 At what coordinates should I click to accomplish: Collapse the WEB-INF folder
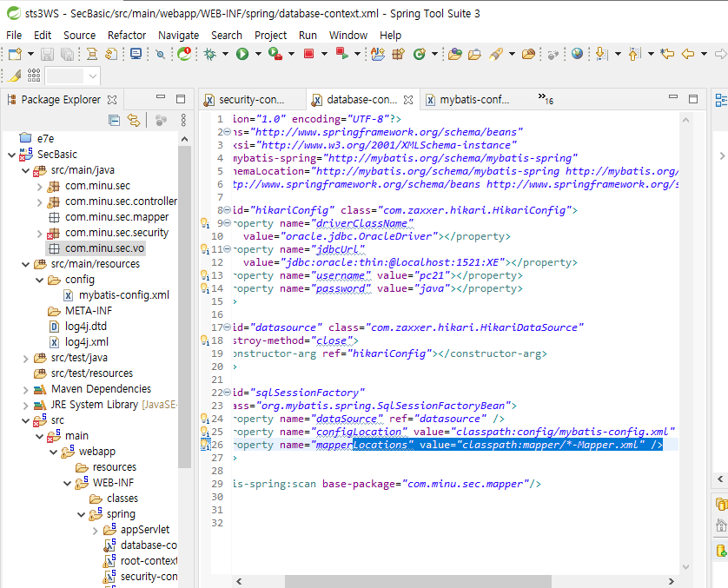67,484
